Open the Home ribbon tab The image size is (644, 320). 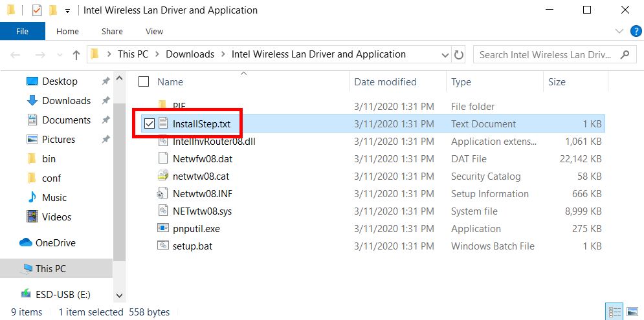pyautogui.click(x=67, y=31)
